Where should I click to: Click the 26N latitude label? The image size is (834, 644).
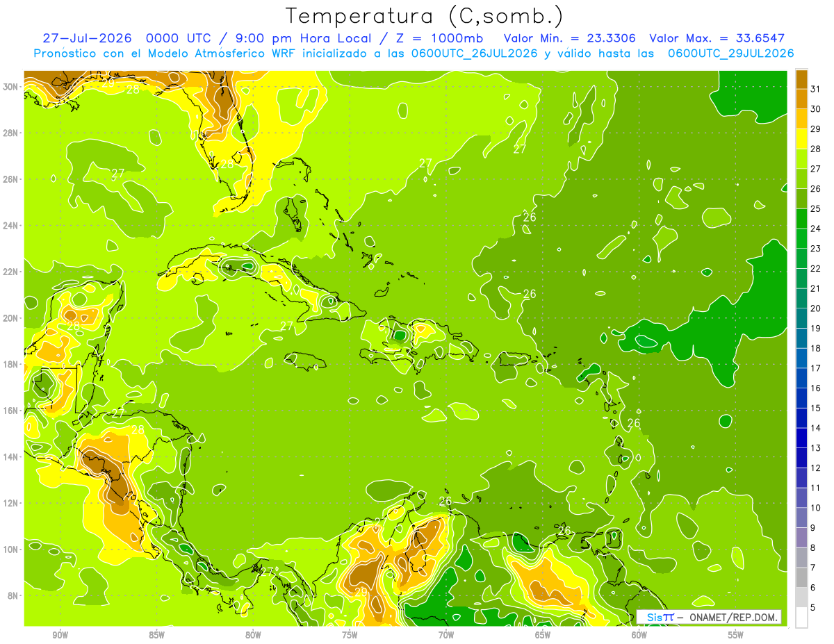pos(10,179)
